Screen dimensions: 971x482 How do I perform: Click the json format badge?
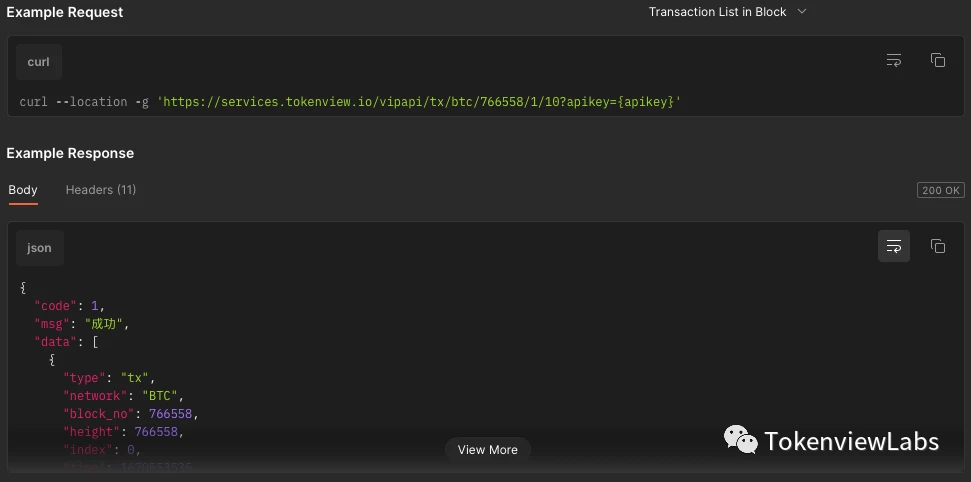(40, 248)
